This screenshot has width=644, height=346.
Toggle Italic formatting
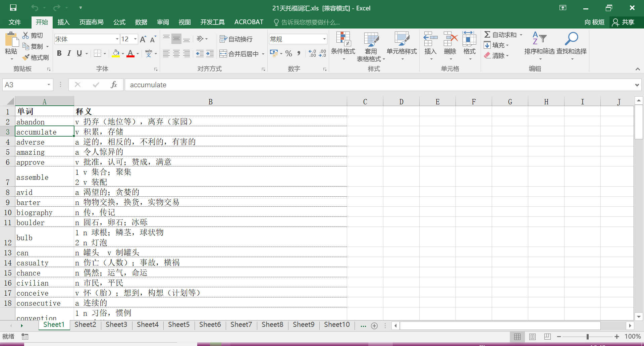[x=69, y=53]
